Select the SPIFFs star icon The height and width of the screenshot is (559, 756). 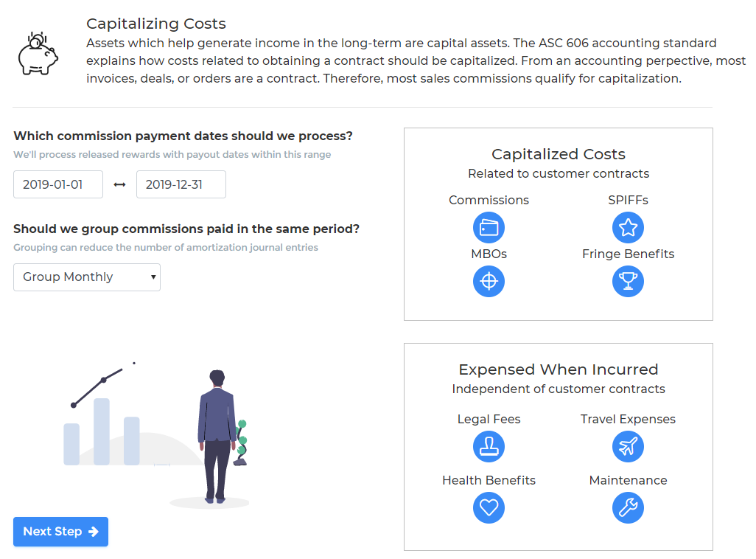628,227
